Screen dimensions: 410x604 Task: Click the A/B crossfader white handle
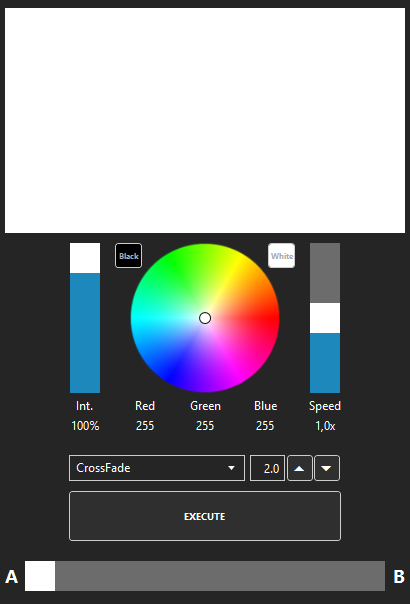coord(40,576)
